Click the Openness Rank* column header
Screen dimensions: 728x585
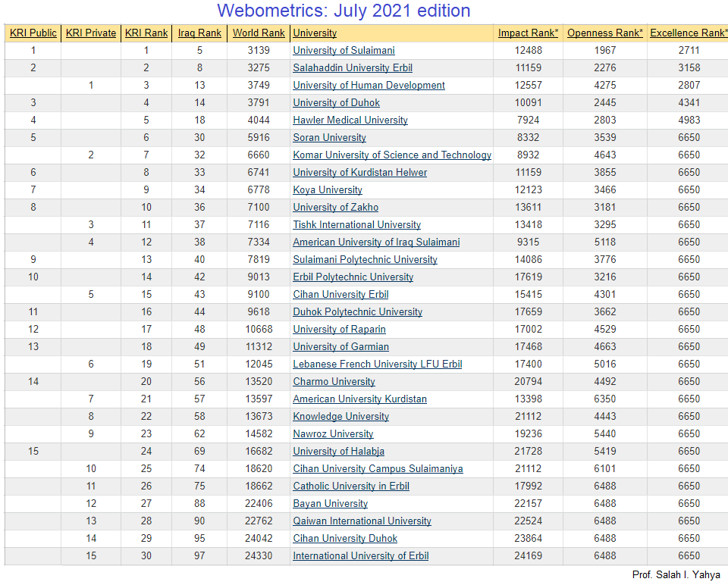[x=605, y=33]
